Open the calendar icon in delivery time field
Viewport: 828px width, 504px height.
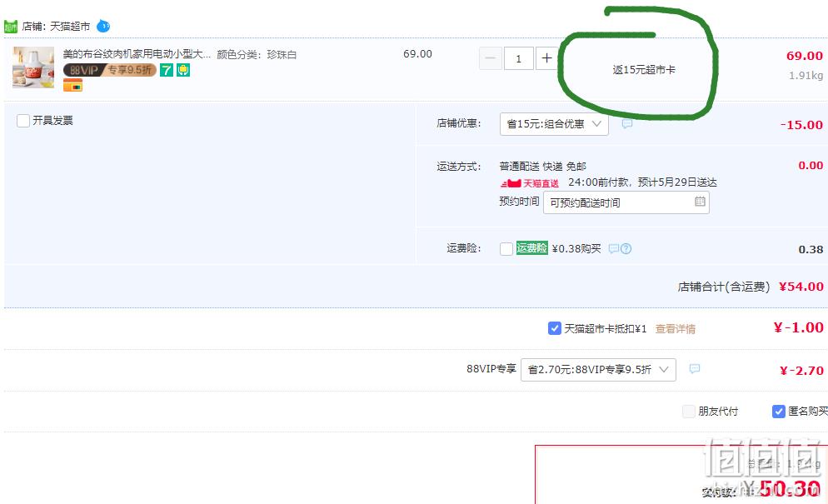pyautogui.click(x=700, y=202)
